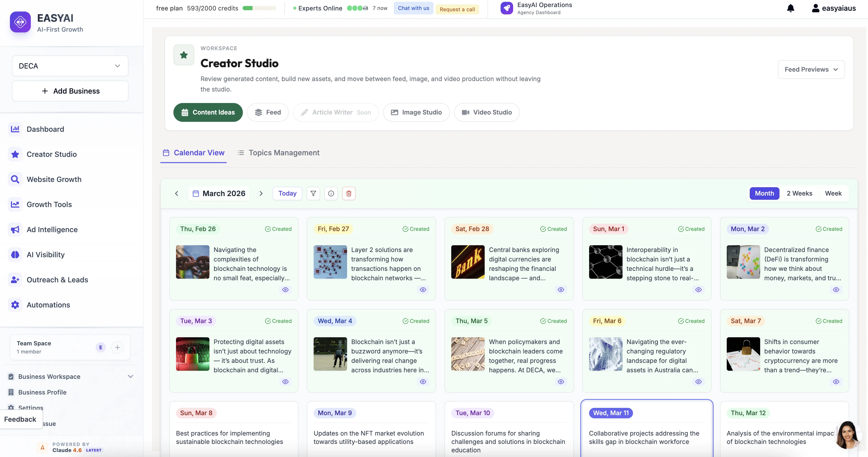Open the calendar filter options

tap(313, 193)
